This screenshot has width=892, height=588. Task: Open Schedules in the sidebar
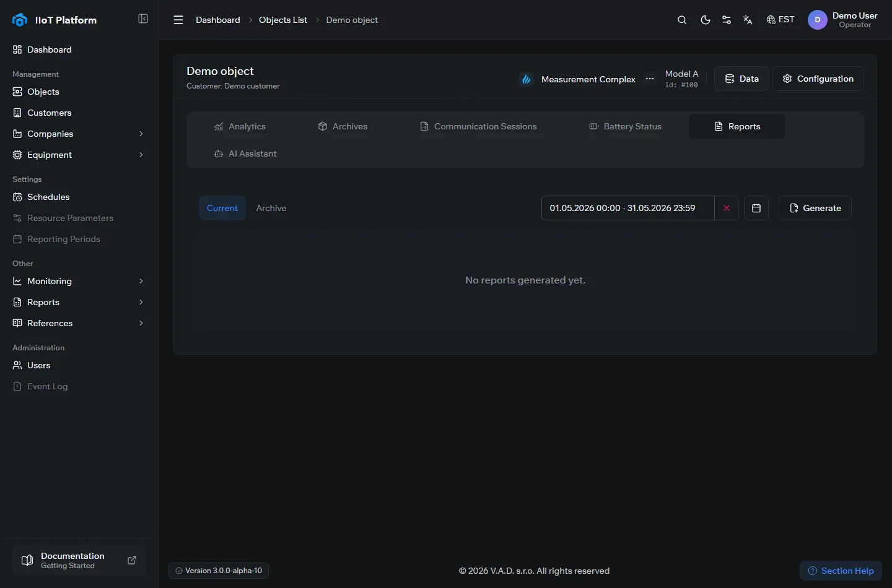click(79, 197)
